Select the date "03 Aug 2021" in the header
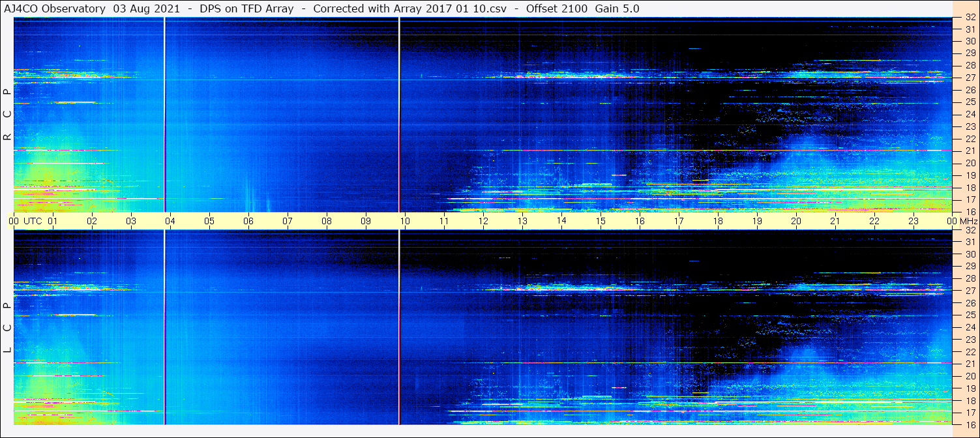The width and height of the screenshot is (980, 438). tap(147, 8)
